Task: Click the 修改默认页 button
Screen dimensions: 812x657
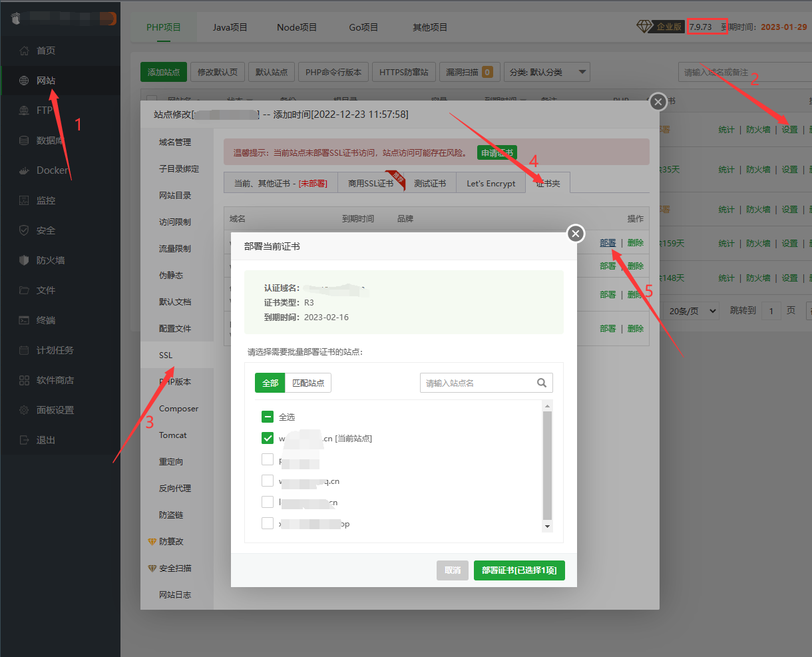Action: [218, 72]
